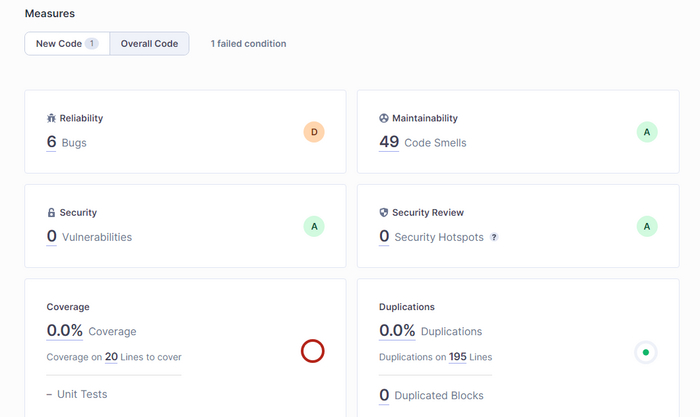Click the 20 Lines to cover link
700x417 pixels.
point(111,356)
